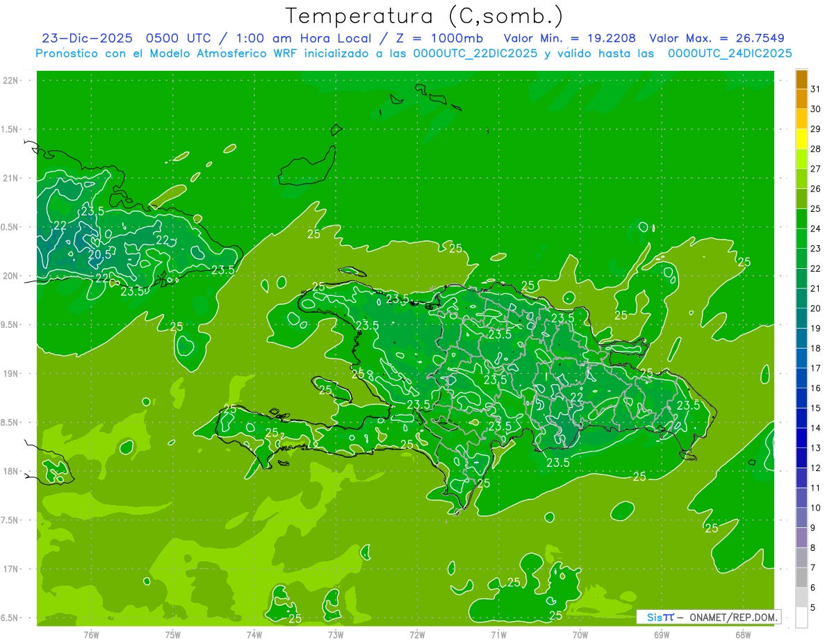This screenshot has width=834, height=644.
Task: Click the "69W" longitude axis label
Action: 662,635
